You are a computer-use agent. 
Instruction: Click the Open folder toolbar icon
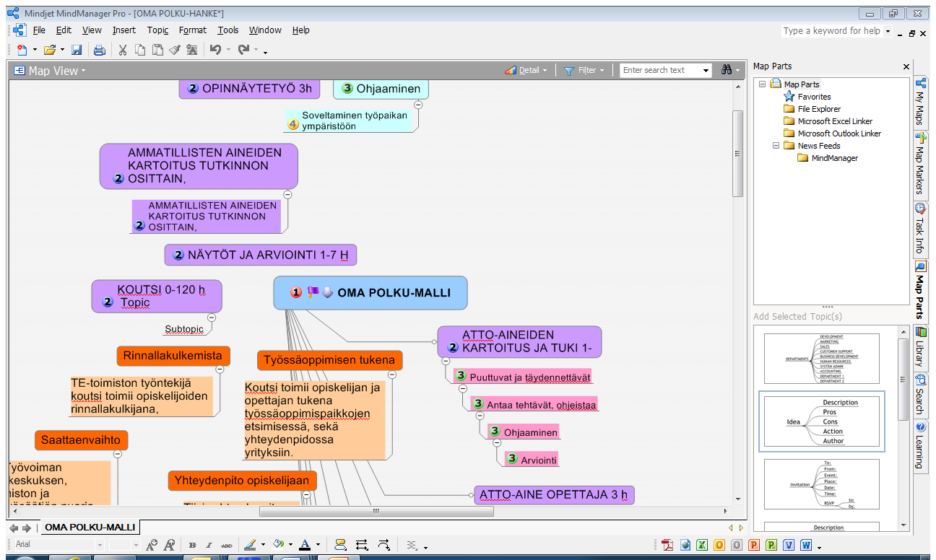coord(49,50)
